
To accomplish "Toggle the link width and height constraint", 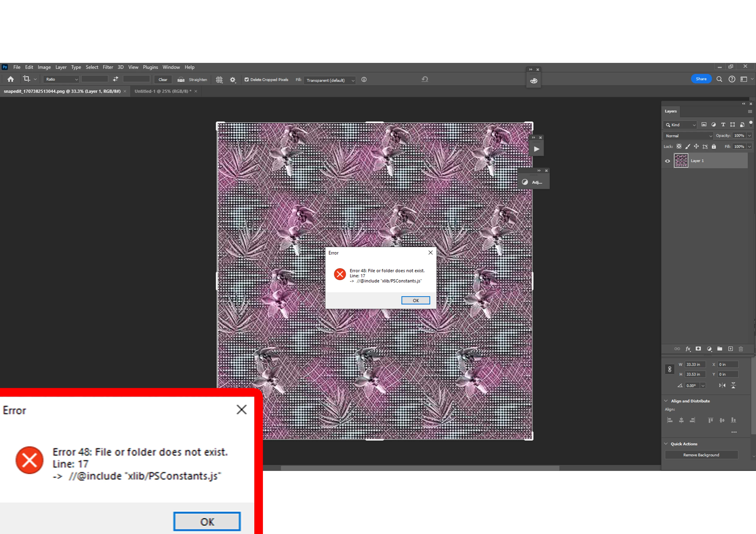I will tap(669, 369).
